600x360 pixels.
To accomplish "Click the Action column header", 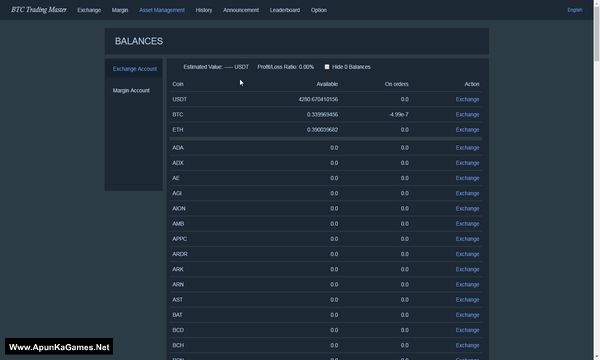I will tap(472, 84).
